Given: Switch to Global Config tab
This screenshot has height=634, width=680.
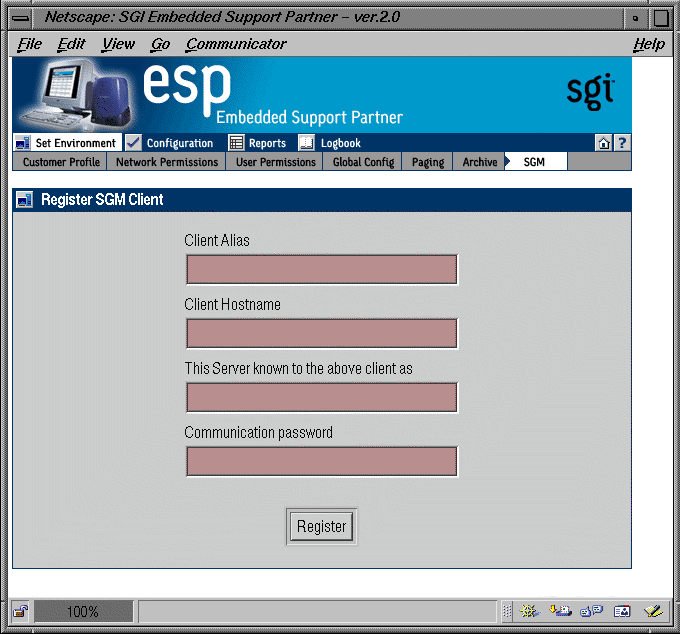Looking at the screenshot, I should pyautogui.click(x=363, y=162).
